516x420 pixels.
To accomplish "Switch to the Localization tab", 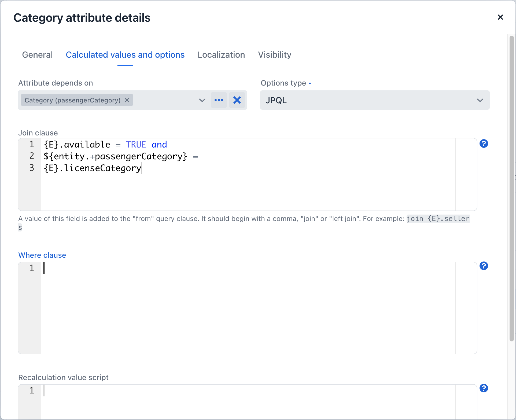I will click(x=221, y=55).
